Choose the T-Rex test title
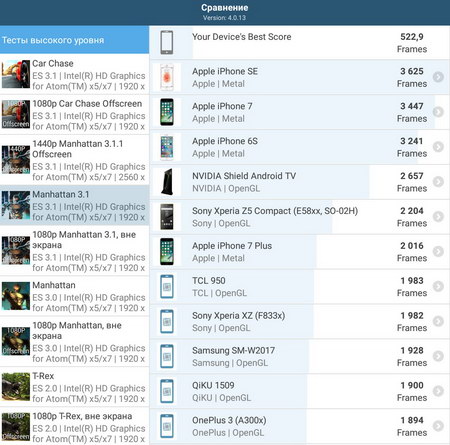Viewport: 450px width, 445px height. 43,376
